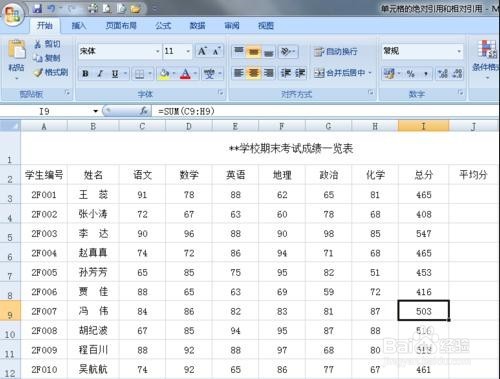Activate the Format Painter 格式刷
This screenshot has height=379, width=500.
(51, 72)
